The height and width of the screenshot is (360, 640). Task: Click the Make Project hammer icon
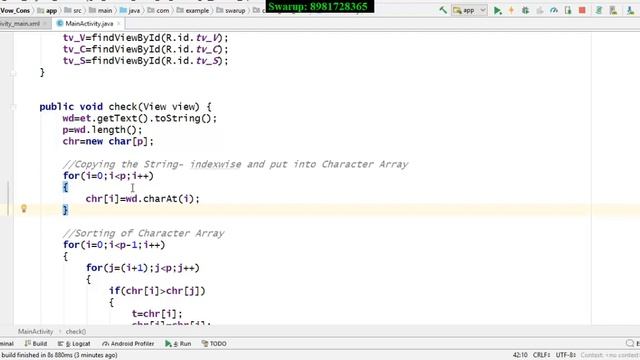pos(443,10)
